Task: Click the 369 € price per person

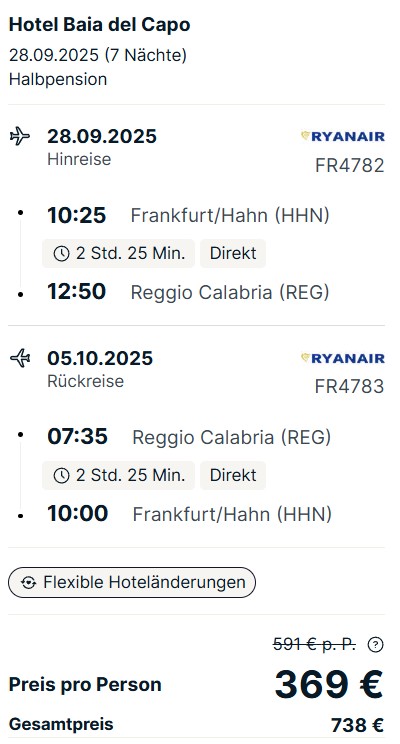Action: [329, 685]
